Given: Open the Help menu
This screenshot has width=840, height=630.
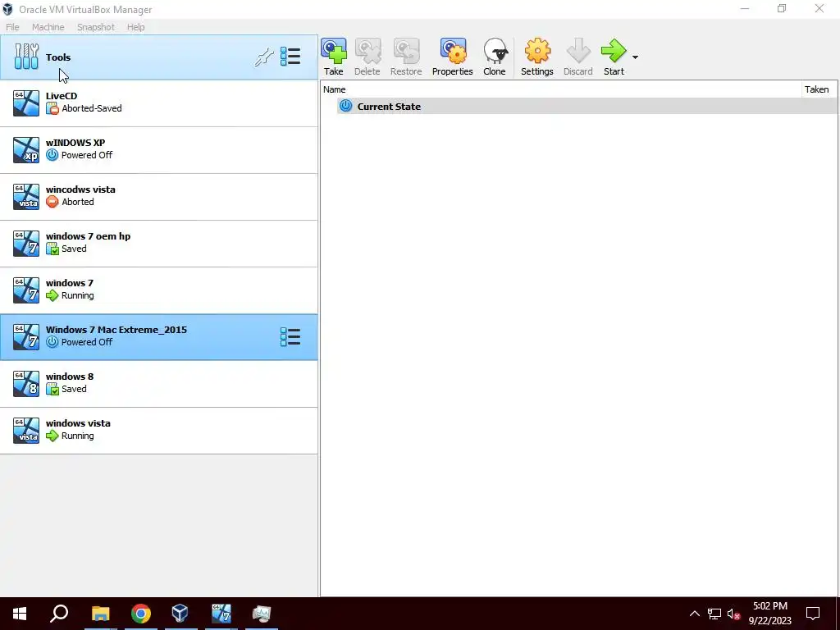Looking at the screenshot, I should 136,27.
